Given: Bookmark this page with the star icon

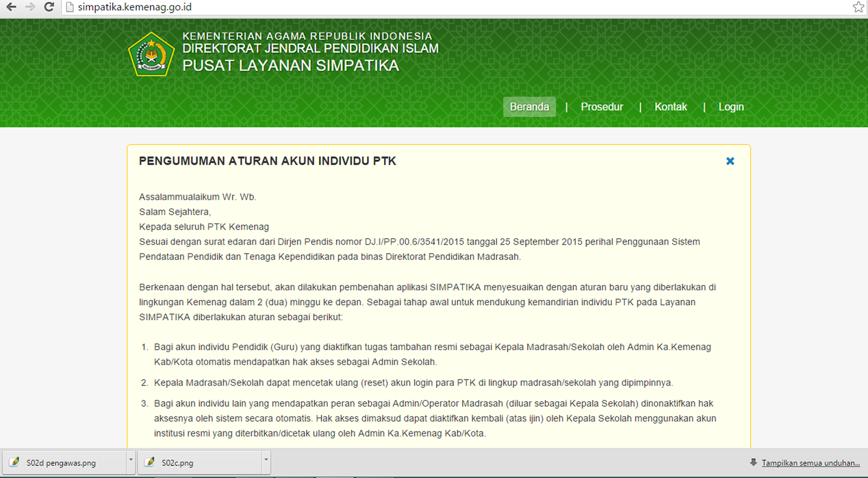Looking at the screenshot, I should click(858, 7).
